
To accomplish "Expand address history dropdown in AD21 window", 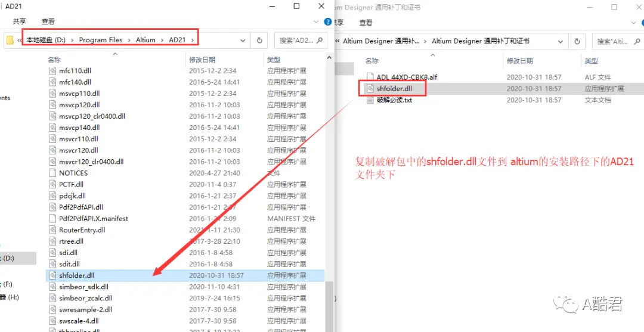I will 243,41.
